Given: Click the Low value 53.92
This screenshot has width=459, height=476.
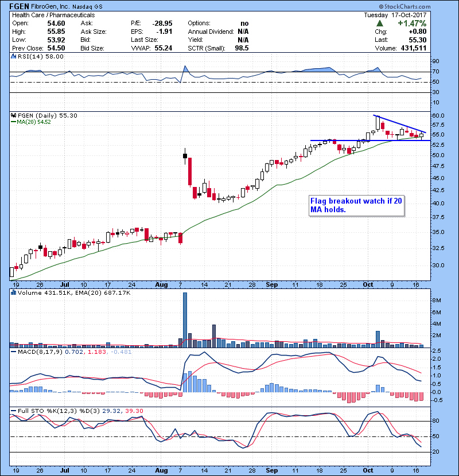Looking at the screenshot, I should (x=56, y=40).
